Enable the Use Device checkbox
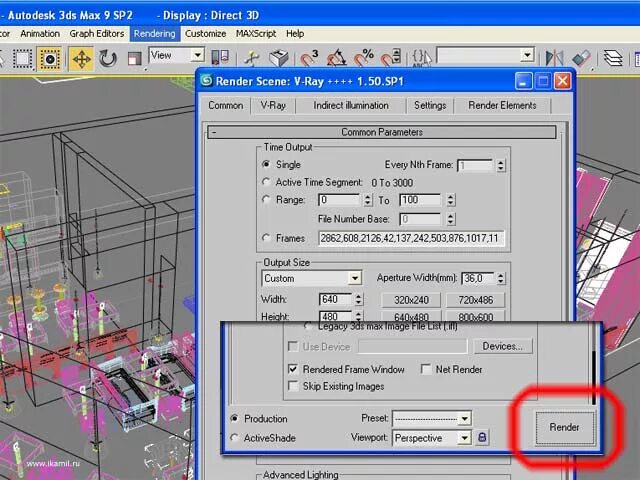Viewport: 640px width, 480px height. (293, 347)
